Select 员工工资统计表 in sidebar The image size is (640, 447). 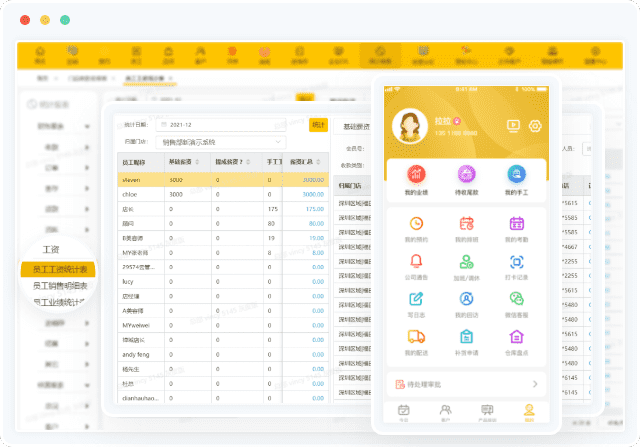click(x=58, y=269)
